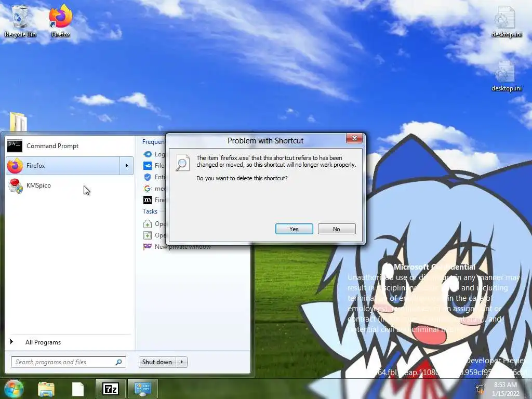Viewport: 532px width, 399px height.
Task: Open the blank document taskbar icon
Action: [78, 389]
